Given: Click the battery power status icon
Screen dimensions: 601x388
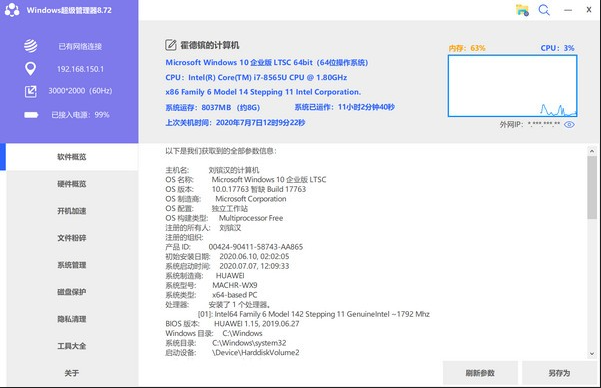Looking at the screenshot, I should click(31, 115).
